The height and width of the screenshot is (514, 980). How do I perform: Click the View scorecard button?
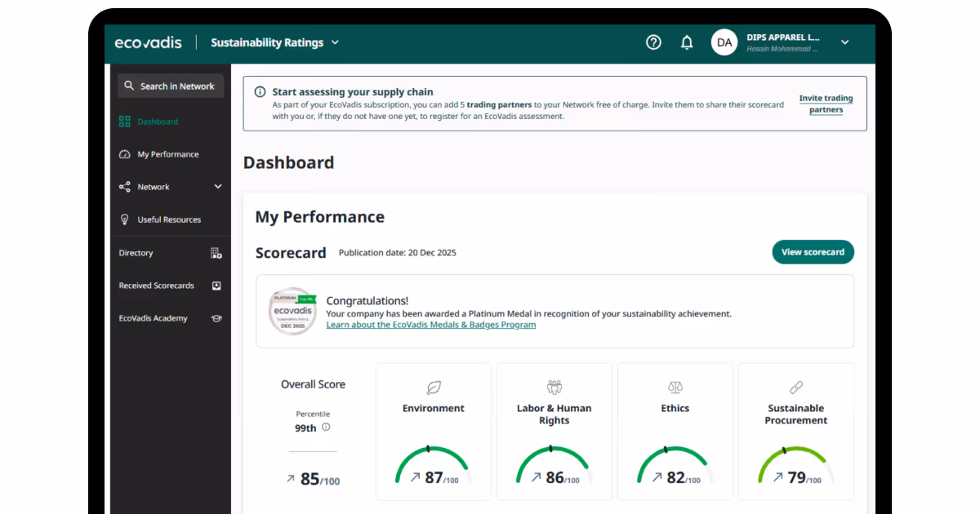click(x=813, y=252)
